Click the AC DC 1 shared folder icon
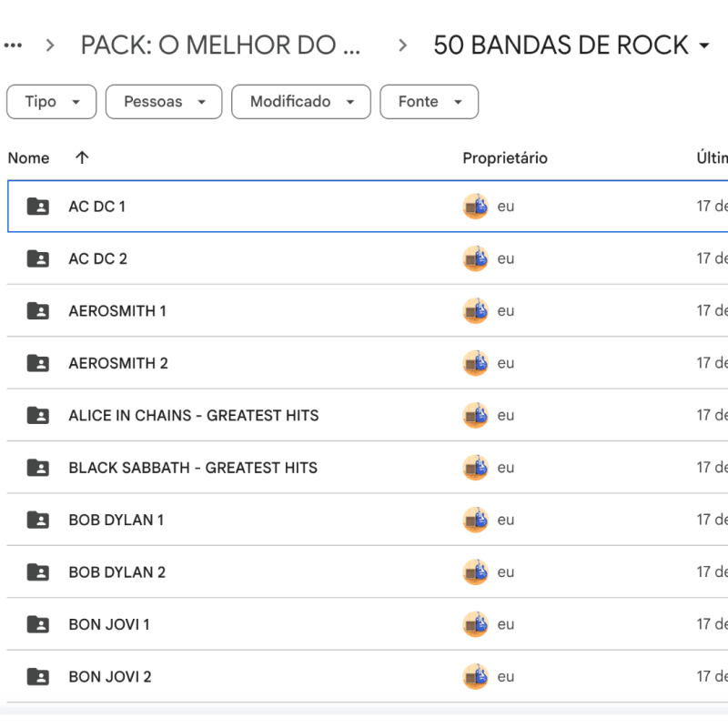728x728 pixels. 38,207
